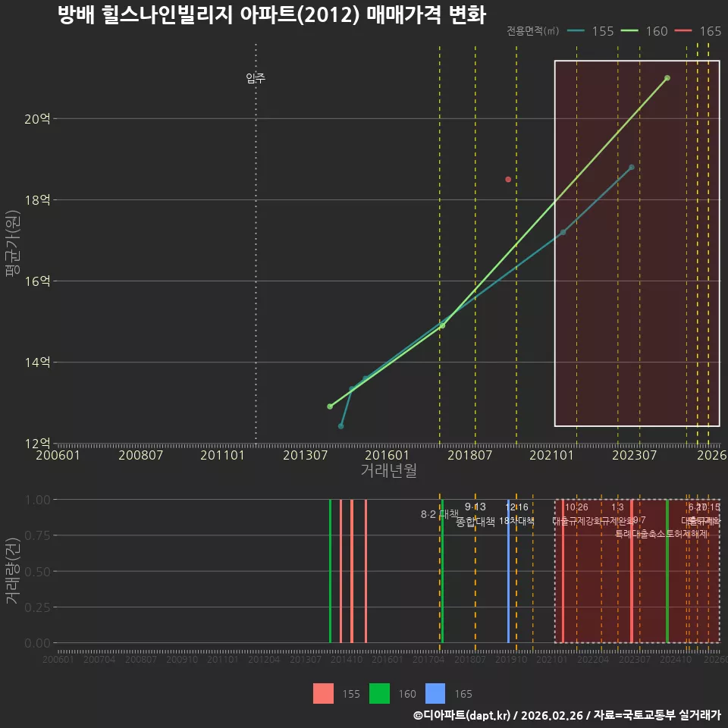Click the '거래년월' axis title
This screenshot has height=728, width=728.
(388, 470)
